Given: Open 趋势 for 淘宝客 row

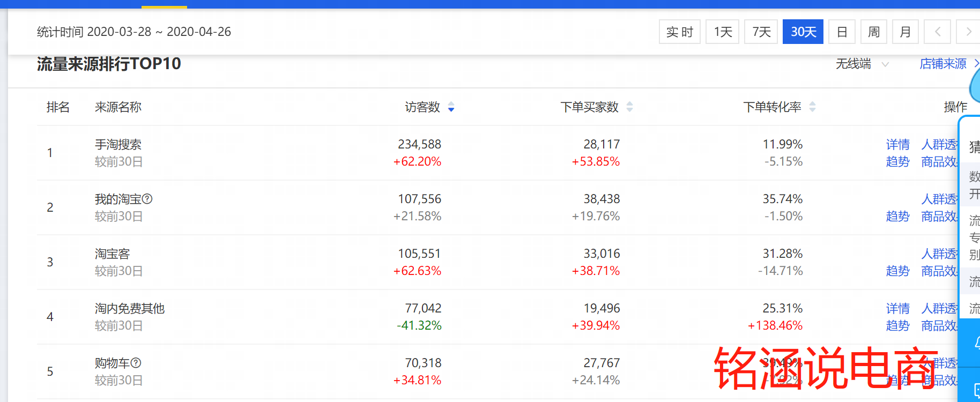Looking at the screenshot, I should [x=898, y=271].
